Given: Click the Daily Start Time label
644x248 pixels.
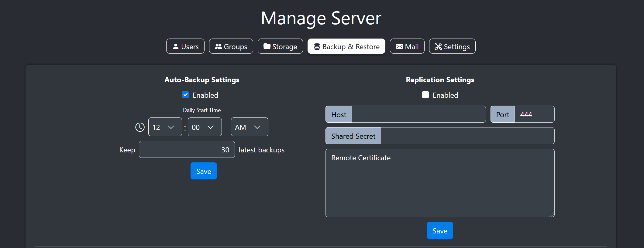Looking at the screenshot, I should pyautogui.click(x=202, y=110).
